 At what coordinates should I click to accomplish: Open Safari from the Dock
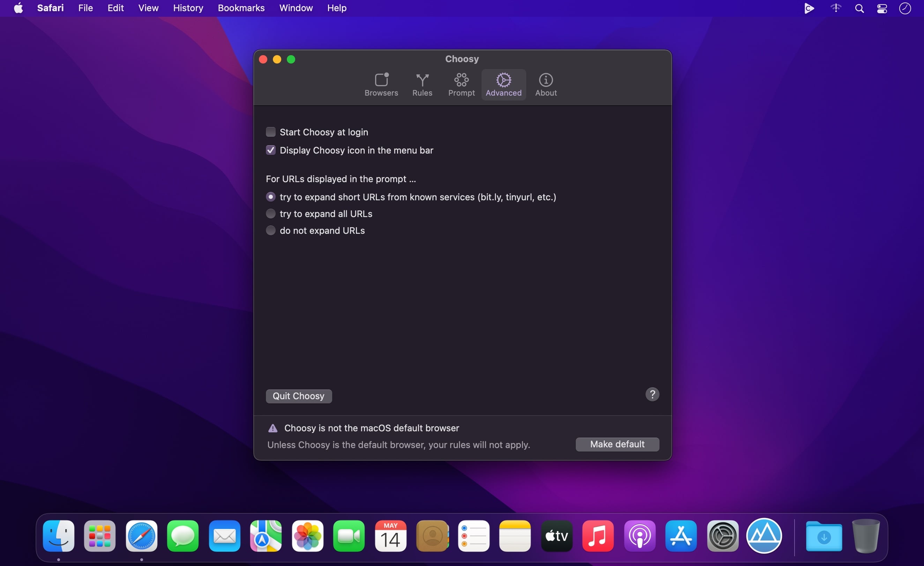coord(141,536)
